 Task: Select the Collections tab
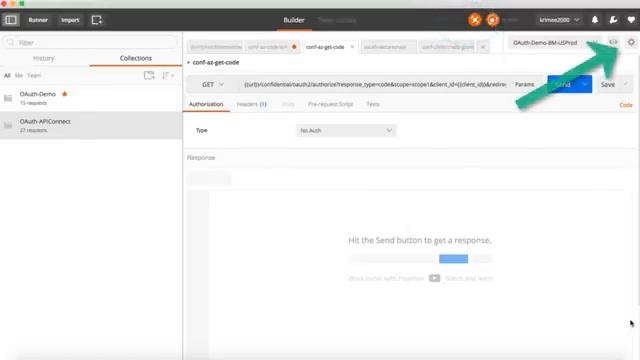coord(136,58)
